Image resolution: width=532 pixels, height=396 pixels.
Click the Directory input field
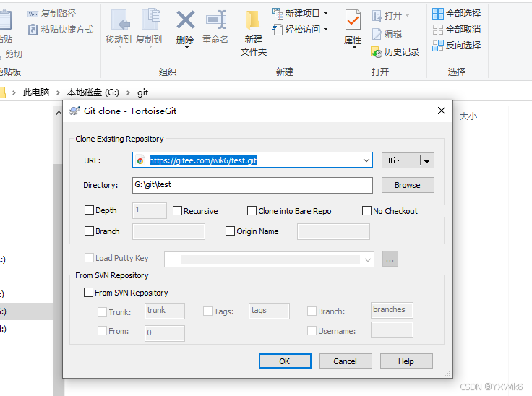point(252,185)
